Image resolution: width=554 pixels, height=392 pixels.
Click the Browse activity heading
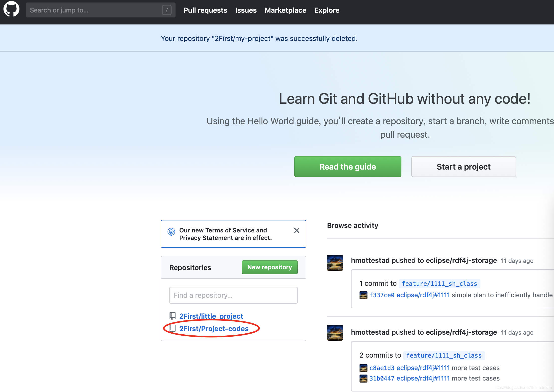(x=353, y=225)
